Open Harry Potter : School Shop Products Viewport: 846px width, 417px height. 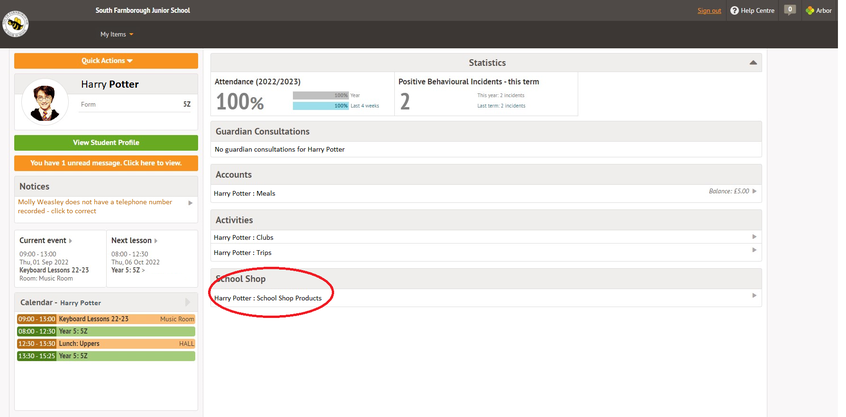(x=268, y=298)
